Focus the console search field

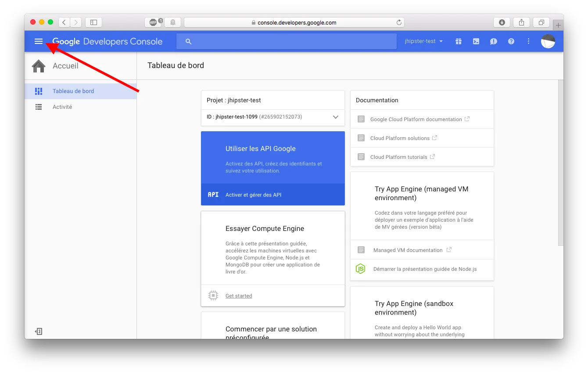coord(287,41)
